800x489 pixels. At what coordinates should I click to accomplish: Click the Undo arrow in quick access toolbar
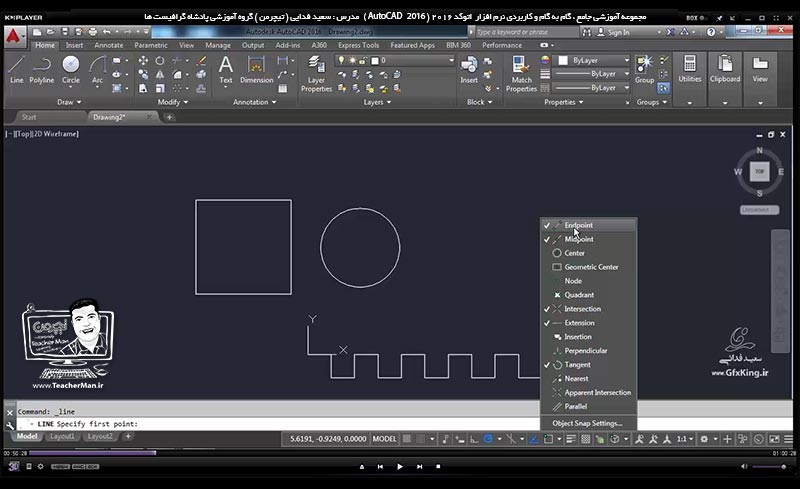coord(107,32)
